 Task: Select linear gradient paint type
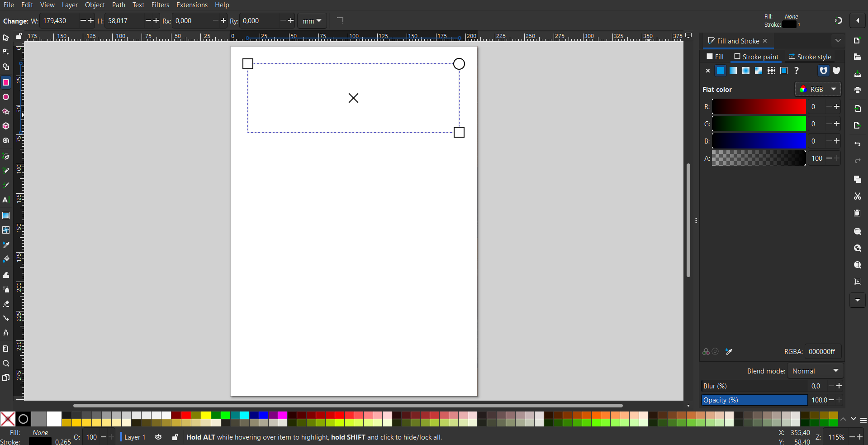[x=733, y=71]
